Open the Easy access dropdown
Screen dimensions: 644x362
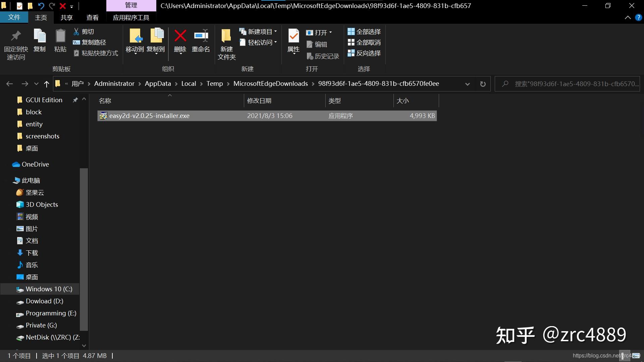(275, 42)
